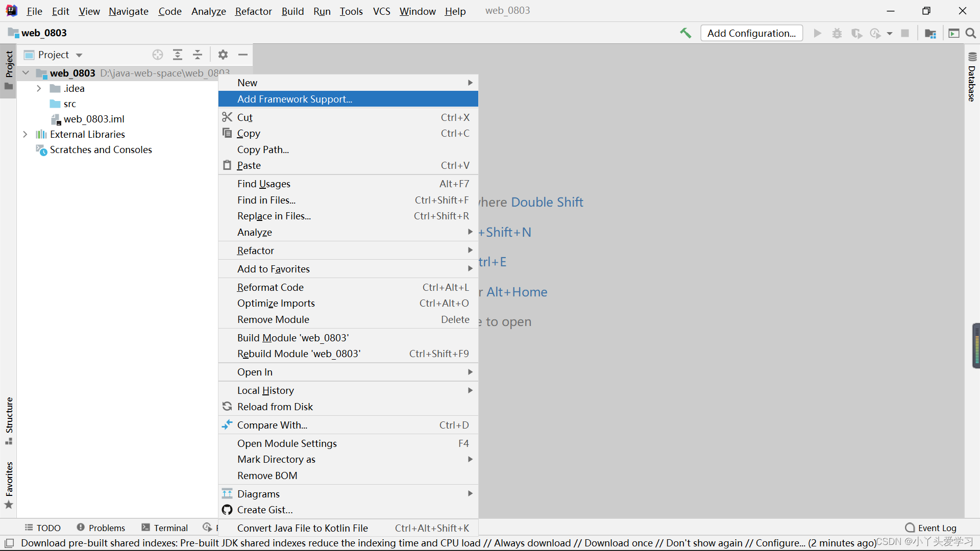This screenshot has height=551, width=980.
Task: Click the Run Anything terminal-window icon
Action: tap(954, 33)
